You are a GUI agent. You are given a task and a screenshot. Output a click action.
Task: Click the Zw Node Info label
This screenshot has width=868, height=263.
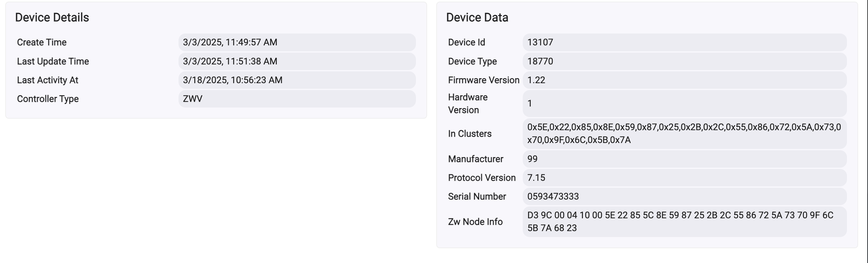point(475,222)
